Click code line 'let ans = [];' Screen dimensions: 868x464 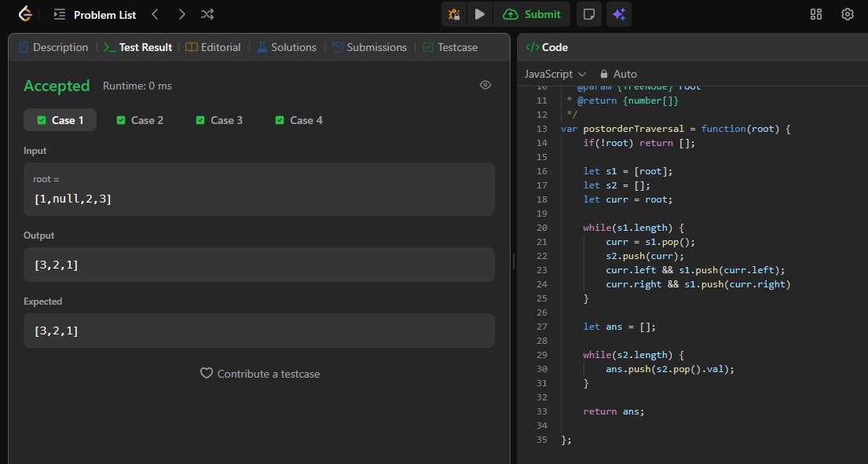click(619, 327)
